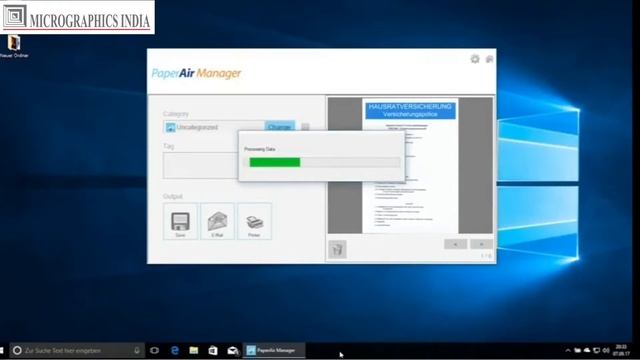Click the OneDrive cloud tray icon

tap(587, 350)
